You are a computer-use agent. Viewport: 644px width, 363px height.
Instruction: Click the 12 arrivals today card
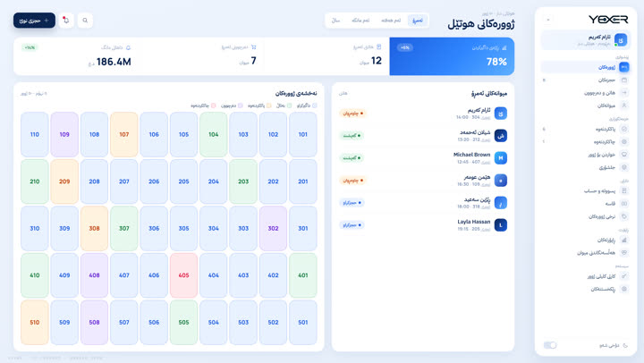click(326, 56)
